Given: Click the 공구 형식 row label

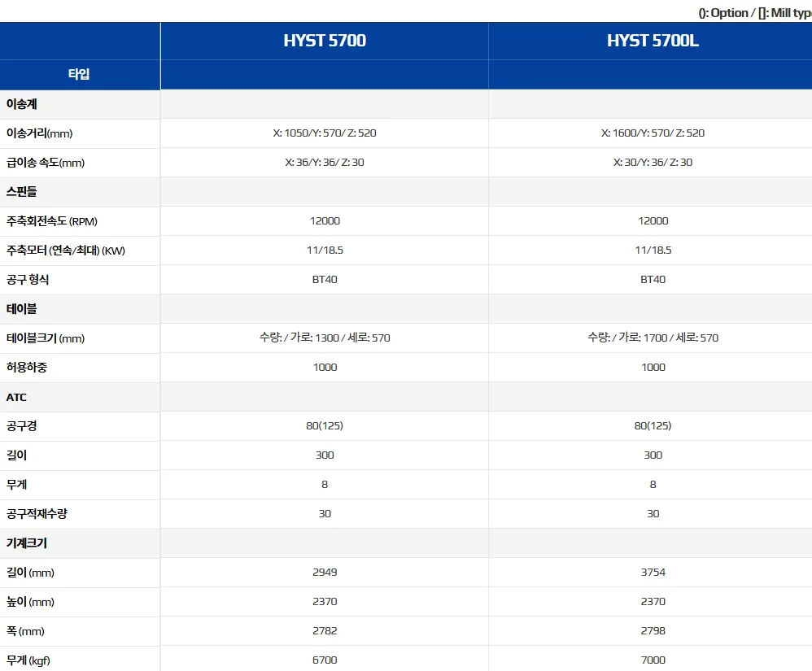Looking at the screenshot, I should click(x=28, y=280).
